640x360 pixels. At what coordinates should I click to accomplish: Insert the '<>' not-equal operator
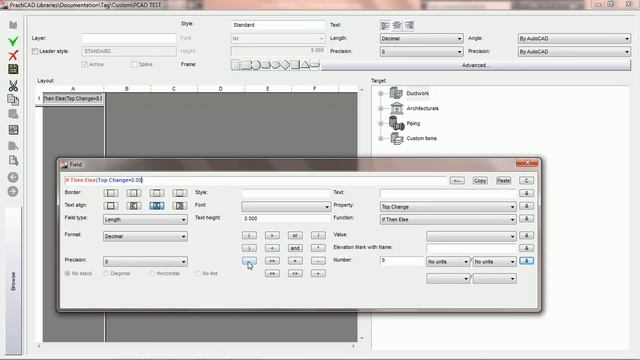click(x=295, y=273)
